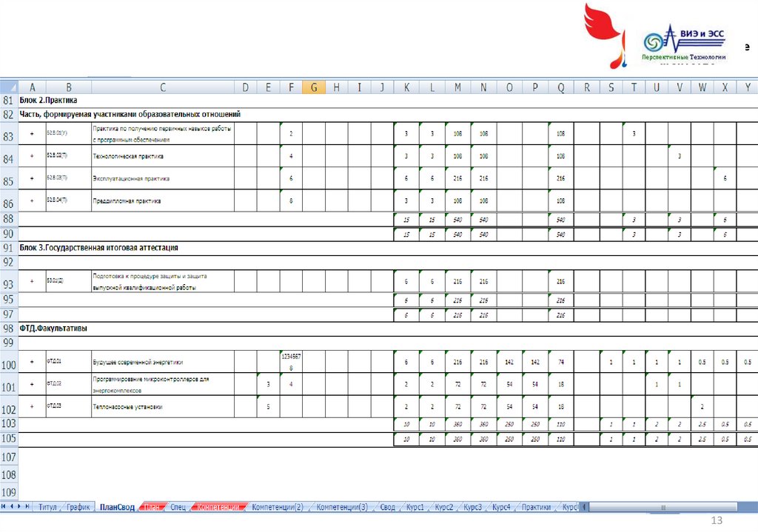Select column A header

[x=33, y=87]
